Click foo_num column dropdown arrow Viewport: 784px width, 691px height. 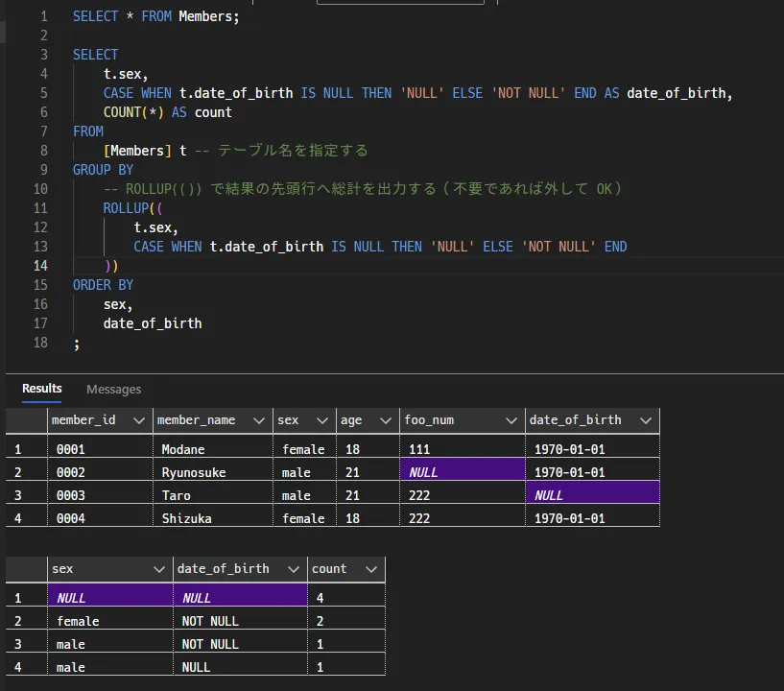click(511, 420)
